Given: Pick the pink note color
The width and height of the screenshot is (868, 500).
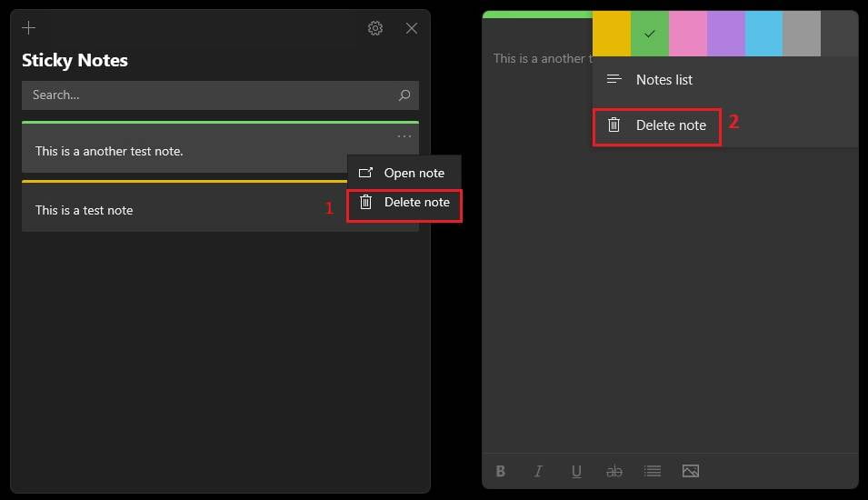Looking at the screenshot, I should (688, 34).
